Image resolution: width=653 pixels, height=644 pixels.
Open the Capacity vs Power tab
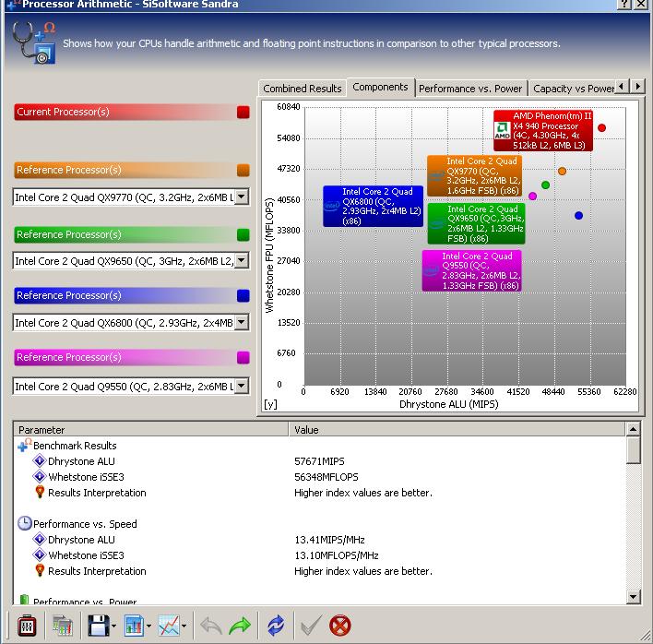(x=574, y=89)
